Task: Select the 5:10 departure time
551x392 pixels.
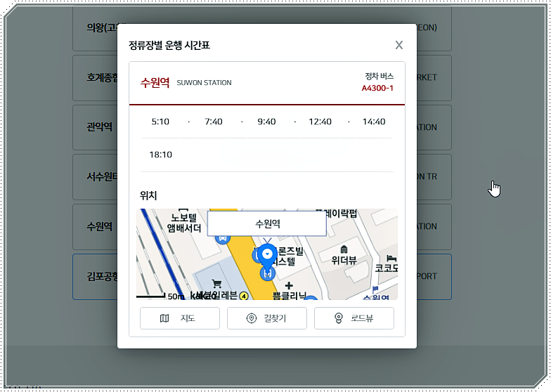Action: [160, 122]
